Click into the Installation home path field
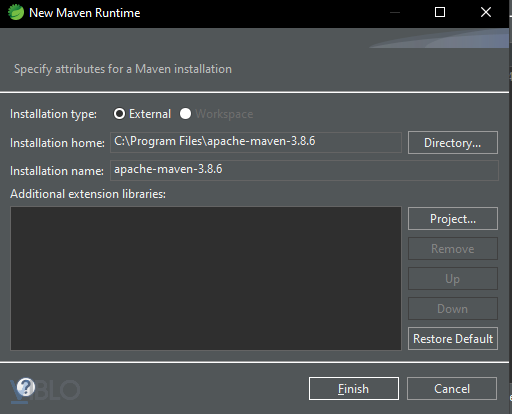This screenshot has height=414, width=512. (x=256, y=142)
